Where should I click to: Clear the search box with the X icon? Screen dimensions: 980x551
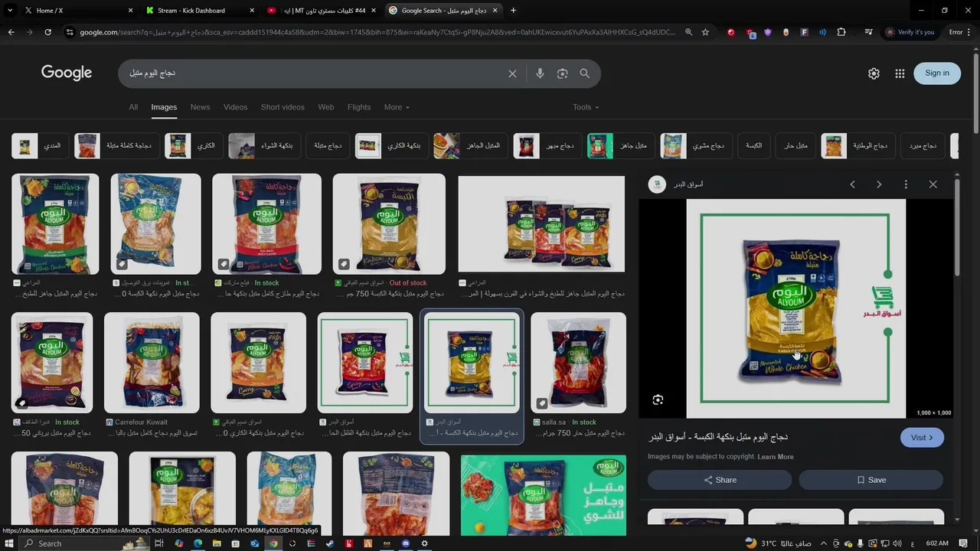(512, 73)
